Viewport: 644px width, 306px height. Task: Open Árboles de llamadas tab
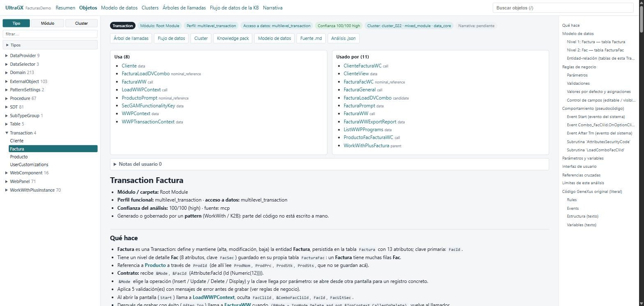tap(184, 8)
